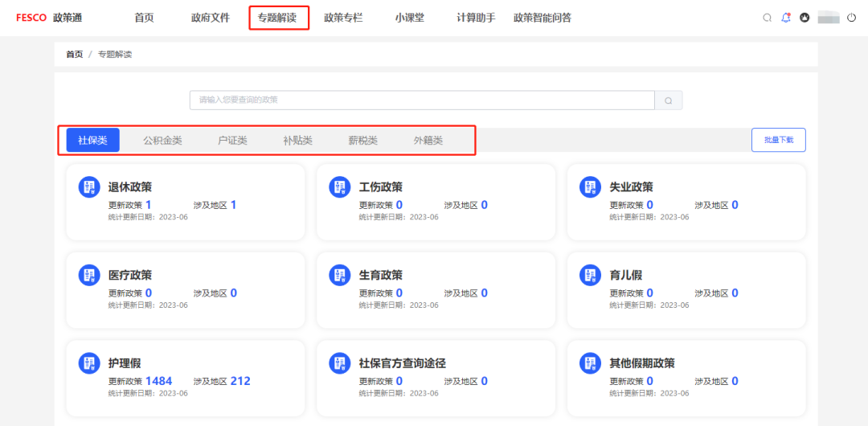Switch to the 外籍类 tab
This screenshot has width=868, height=426.
click(x=428, y=141)
